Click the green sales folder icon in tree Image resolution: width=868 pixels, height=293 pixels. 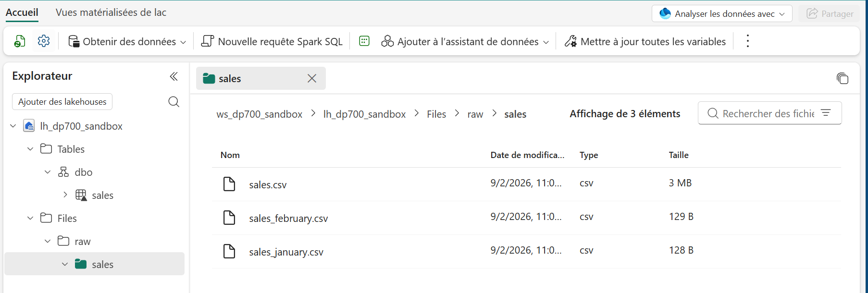81,264
